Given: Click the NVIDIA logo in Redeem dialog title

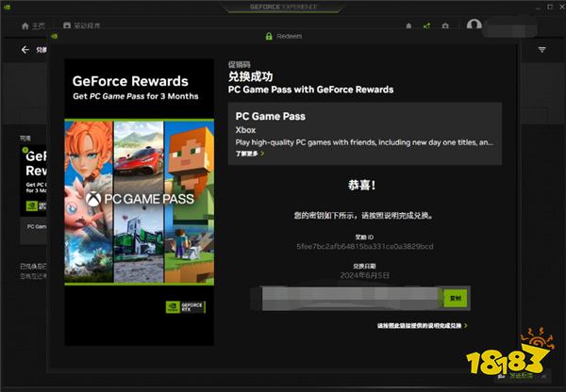Looking at the screenshot, I should click(x=54, y=36).
